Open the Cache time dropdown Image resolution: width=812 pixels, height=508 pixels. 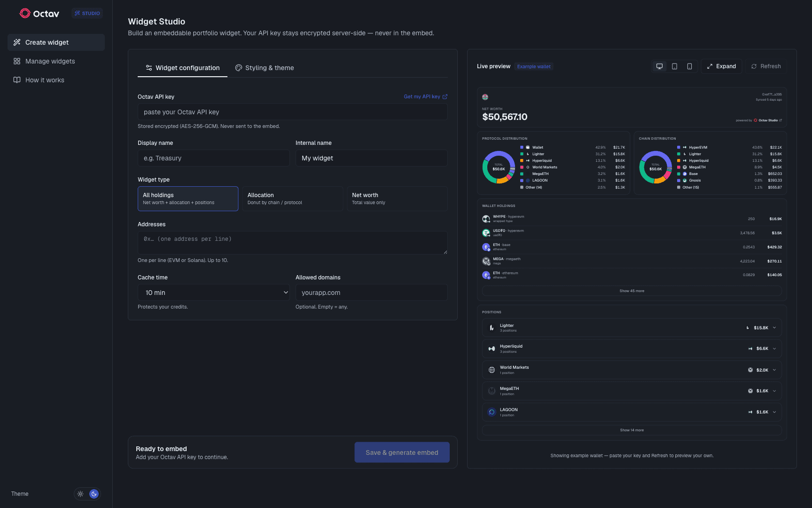(214, 293)
